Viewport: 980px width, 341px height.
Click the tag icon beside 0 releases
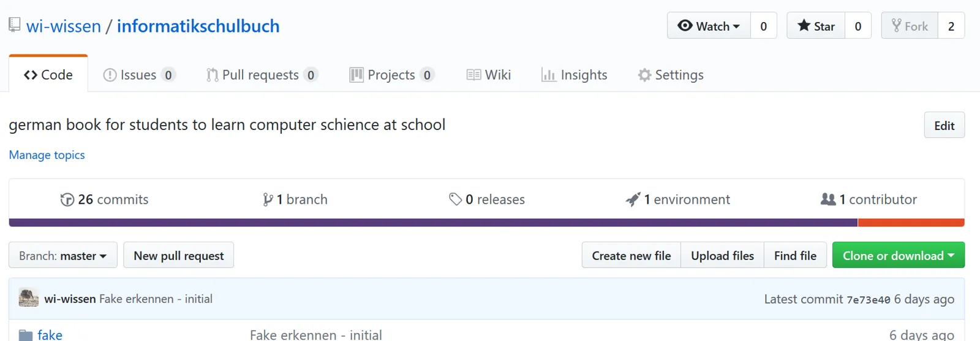[x=455, y=199]
